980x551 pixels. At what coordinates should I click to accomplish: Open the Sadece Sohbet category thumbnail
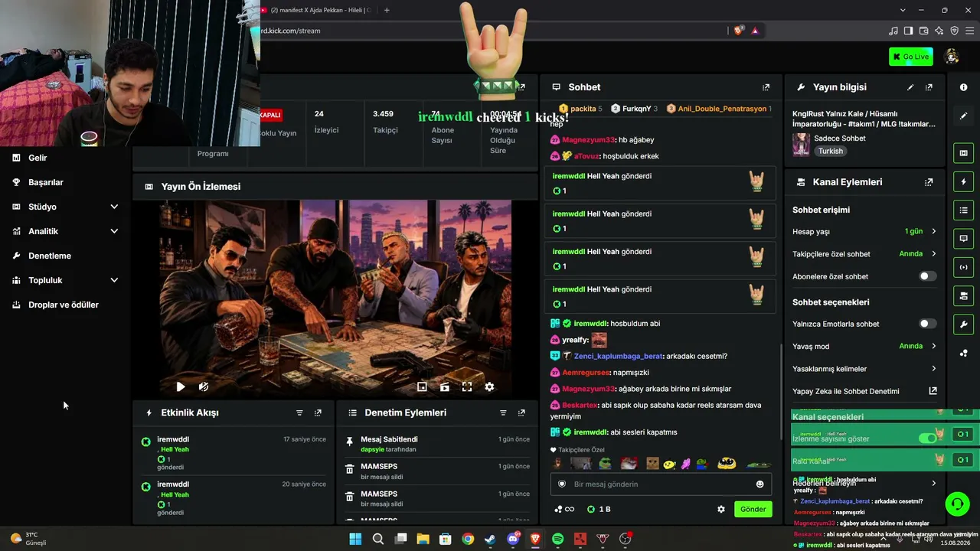click(x=801, y=145)
